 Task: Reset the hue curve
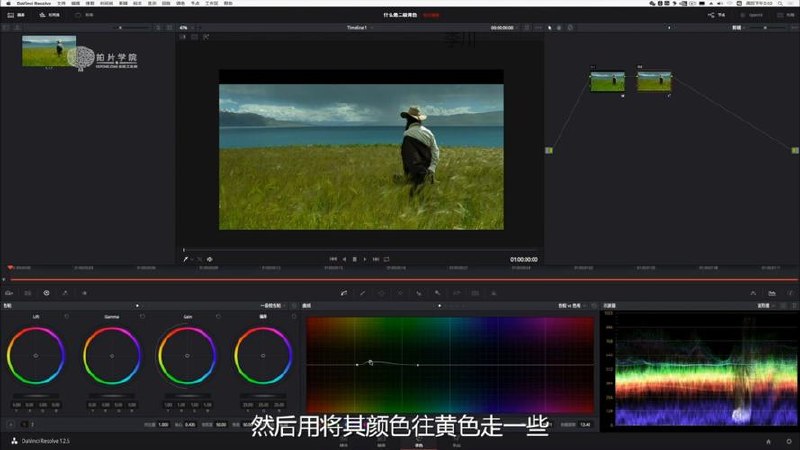coord(594,306)
